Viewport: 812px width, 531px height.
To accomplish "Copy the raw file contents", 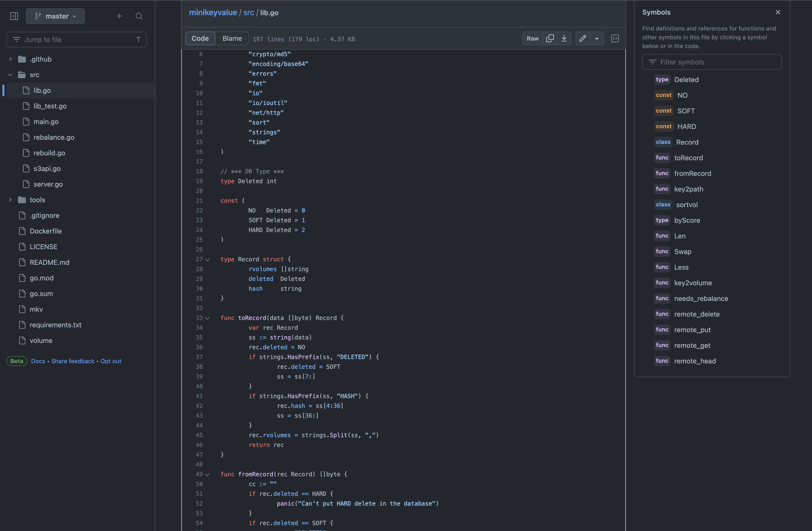I will pos(550,38).
